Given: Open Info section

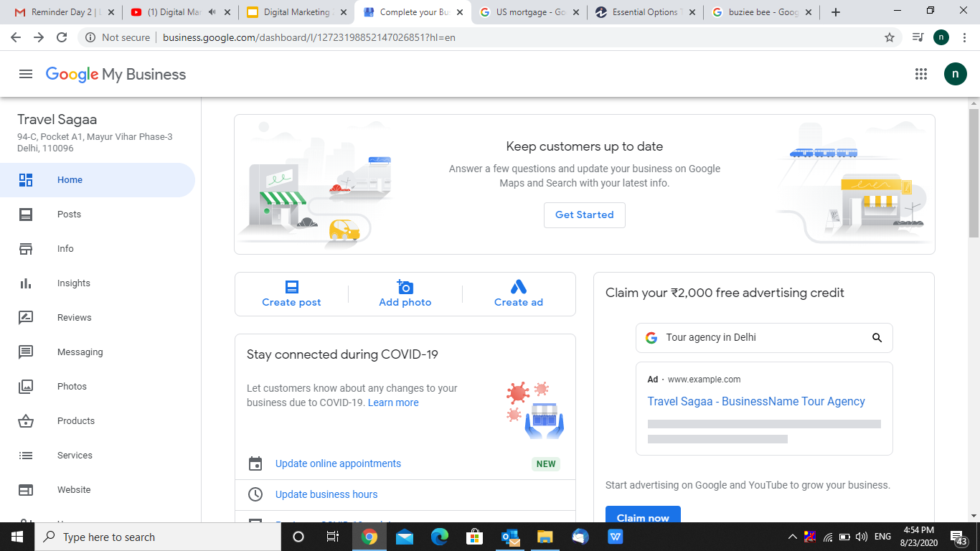Looking at the screenshot, I should coord(98,249).
